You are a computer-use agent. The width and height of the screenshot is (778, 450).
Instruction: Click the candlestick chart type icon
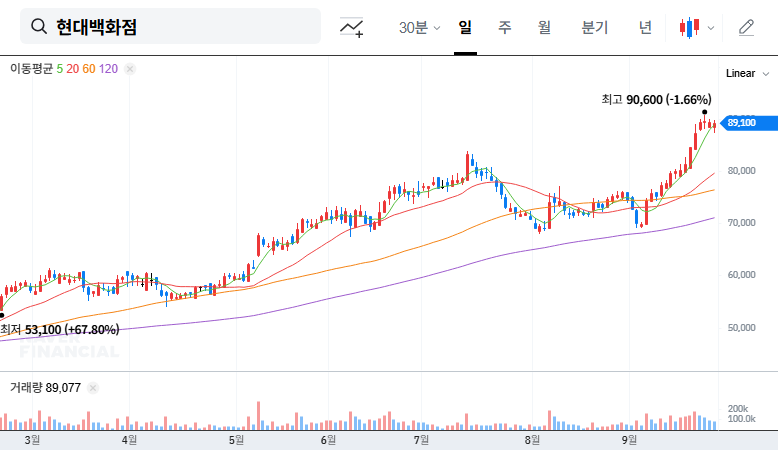(690, 27)
